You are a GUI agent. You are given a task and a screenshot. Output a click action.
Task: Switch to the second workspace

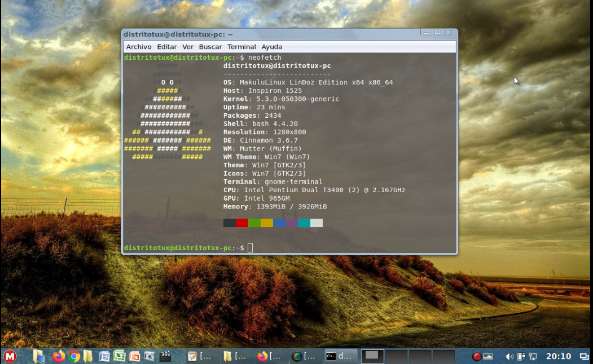(x=396, y=356)
